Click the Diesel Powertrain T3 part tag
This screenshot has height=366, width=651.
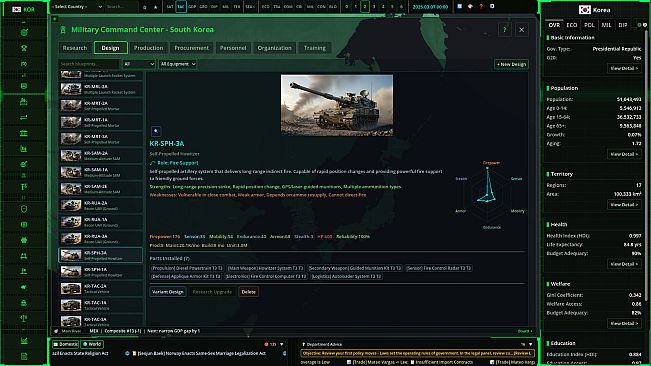[x=187, y=268]
